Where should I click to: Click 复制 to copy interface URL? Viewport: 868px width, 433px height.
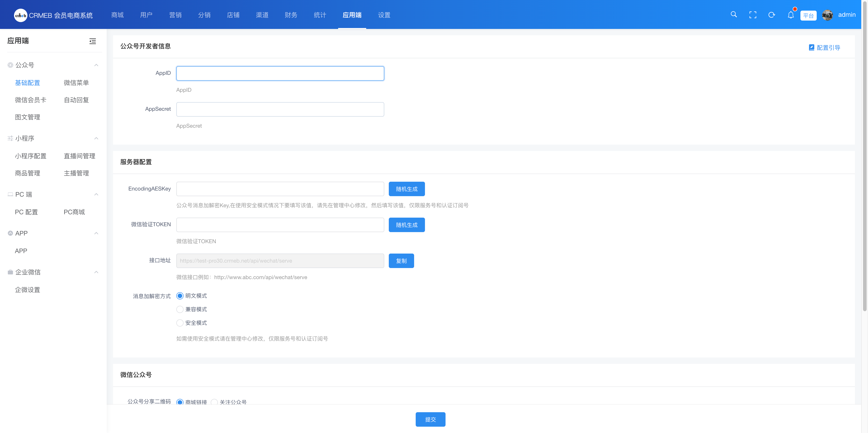401,261
